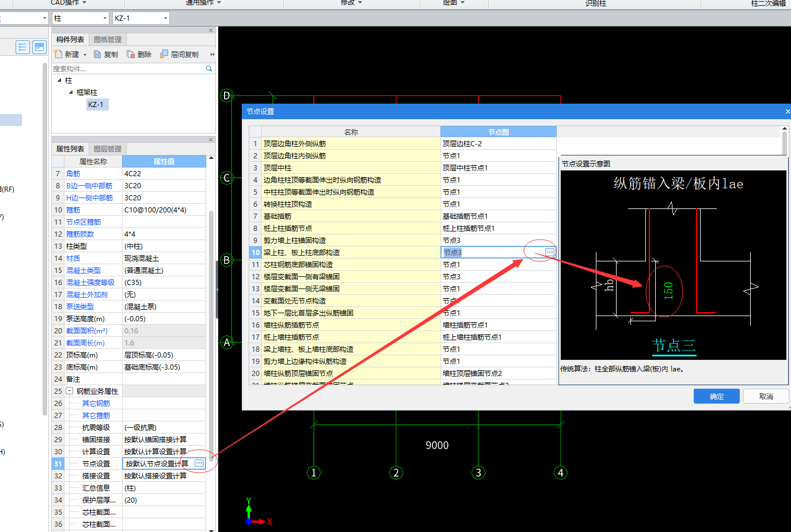
Task: Collapse the 钢筋业务属性 group
Action: 70,391
